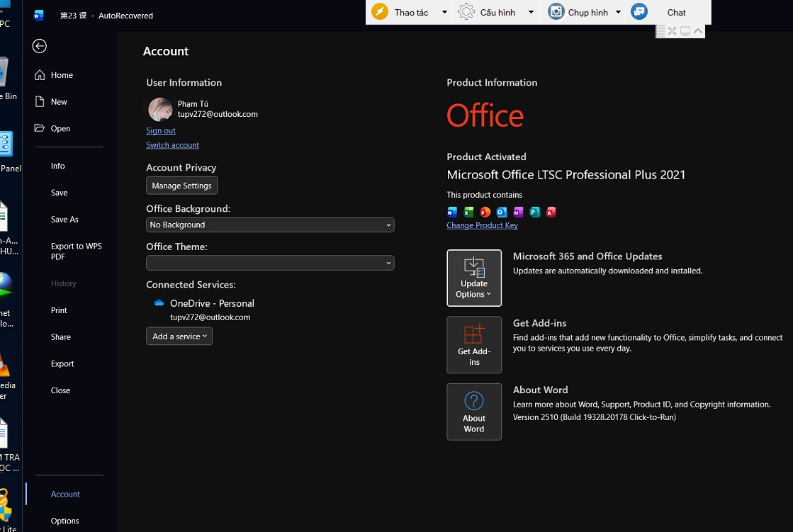
Task: Click the Office logo text
Action: [x=485, y=115]
